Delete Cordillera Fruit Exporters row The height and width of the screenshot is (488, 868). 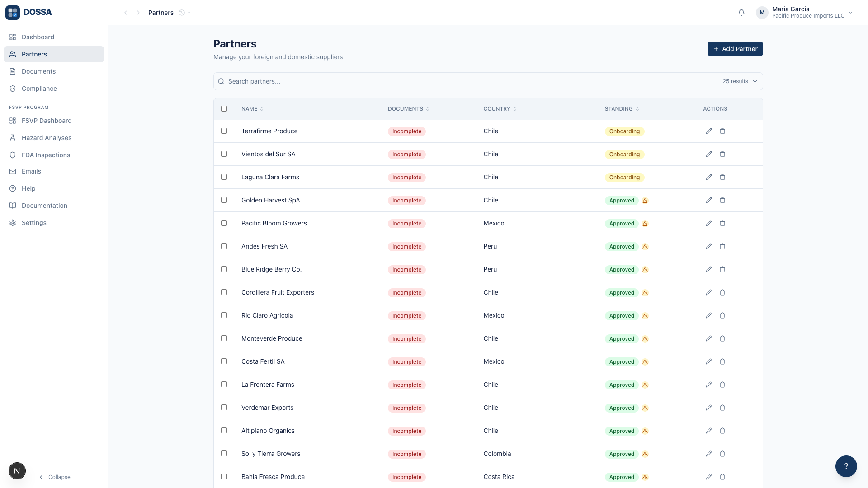pyautogui.click(x=722, y=292)
